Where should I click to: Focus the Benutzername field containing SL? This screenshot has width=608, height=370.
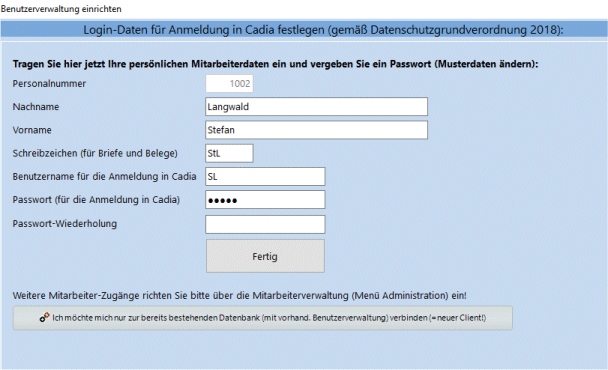point(265,176)
